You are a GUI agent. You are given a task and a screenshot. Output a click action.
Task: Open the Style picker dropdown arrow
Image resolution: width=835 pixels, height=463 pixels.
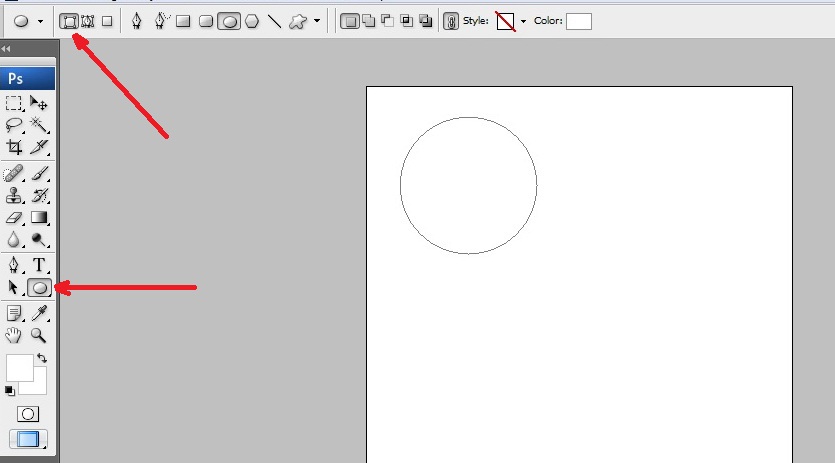pos(523,21)
